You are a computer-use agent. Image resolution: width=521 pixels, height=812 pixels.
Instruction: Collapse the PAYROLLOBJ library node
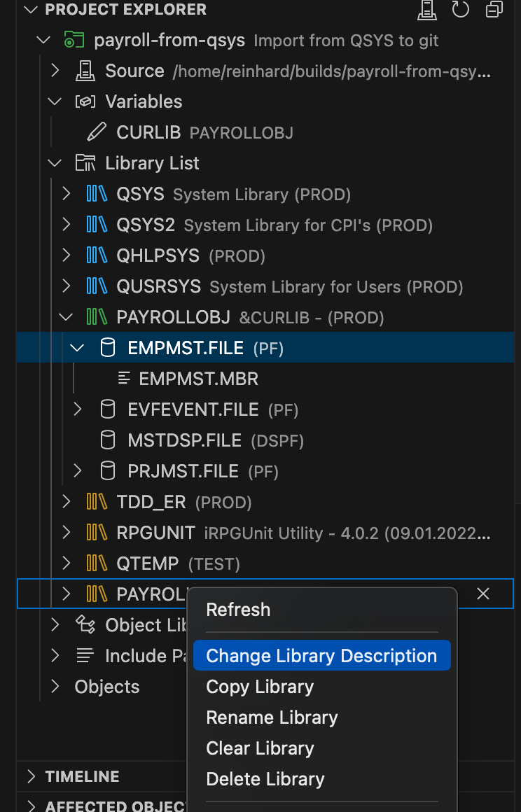coord(66,317)
